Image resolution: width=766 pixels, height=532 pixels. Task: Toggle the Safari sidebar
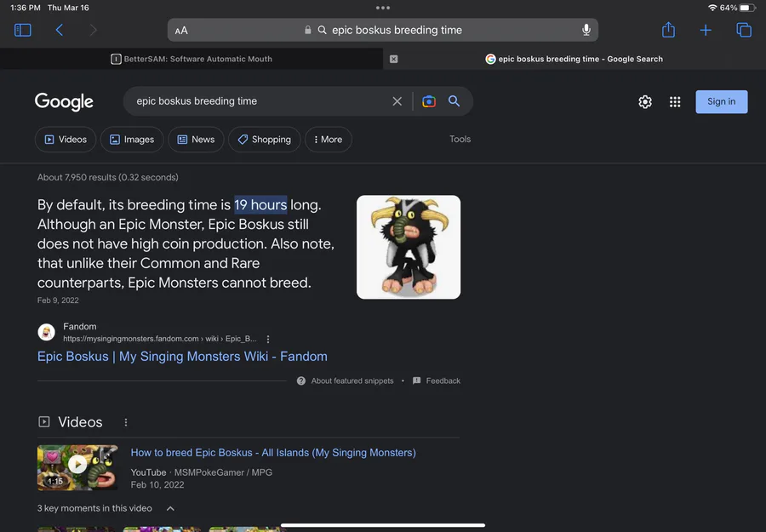tap(22, 31)
